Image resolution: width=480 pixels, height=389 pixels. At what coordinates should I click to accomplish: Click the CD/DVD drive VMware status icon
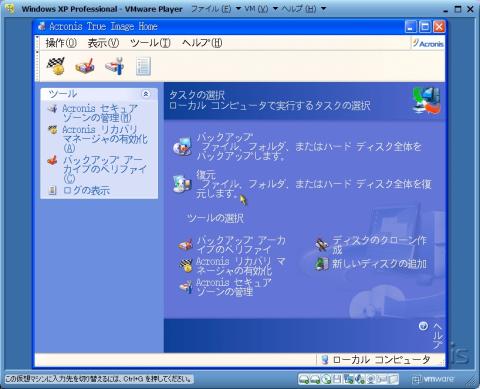(x=327, y=379)
